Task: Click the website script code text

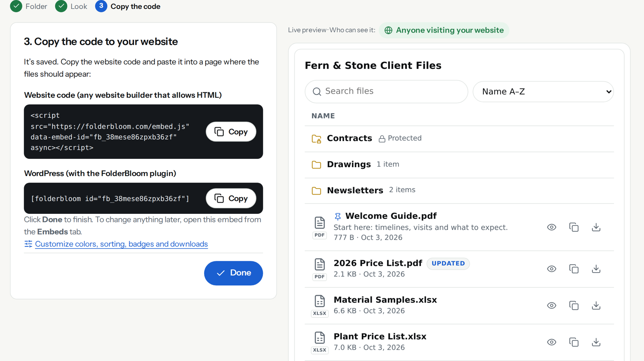Action: (x=110, y=131)
